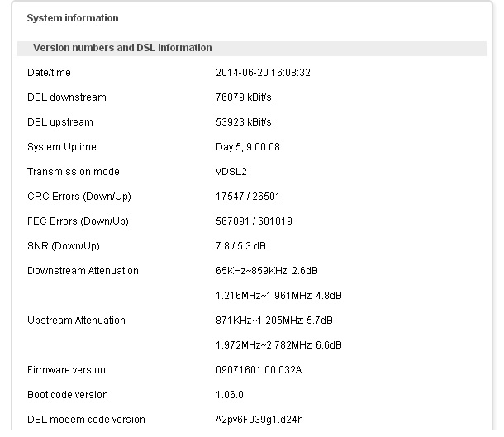This screenshot has height=437, width=504.
Task: Select the Date/time value 2014-06-20 16:08:32
Action: 263,73
